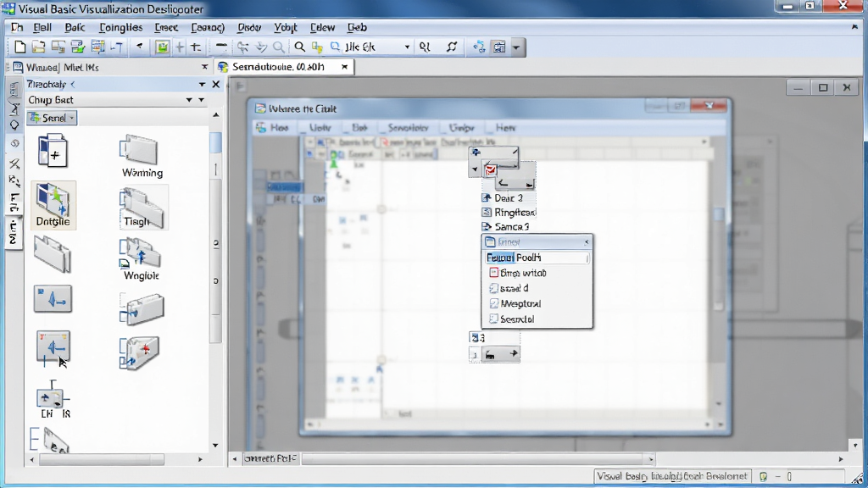Viewport: 868px width, 488px height.
Task: Select the folder with red star toolbox item
Action: click(141, 352)
